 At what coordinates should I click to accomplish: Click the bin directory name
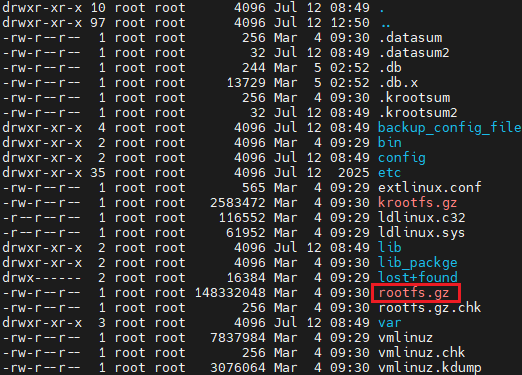coord(390,143)
